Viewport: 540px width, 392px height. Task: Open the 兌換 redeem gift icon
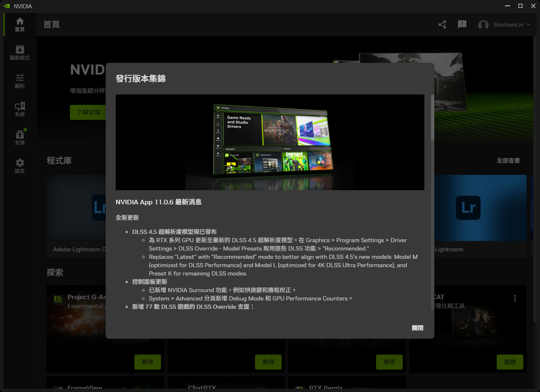click(x=20, y=138)
